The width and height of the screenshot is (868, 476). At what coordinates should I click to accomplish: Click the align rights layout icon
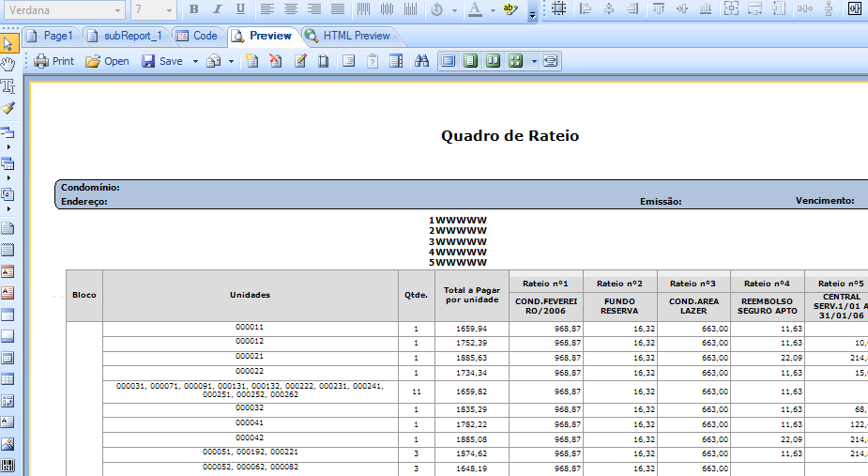pyautogui.click(x=632, y=8)
